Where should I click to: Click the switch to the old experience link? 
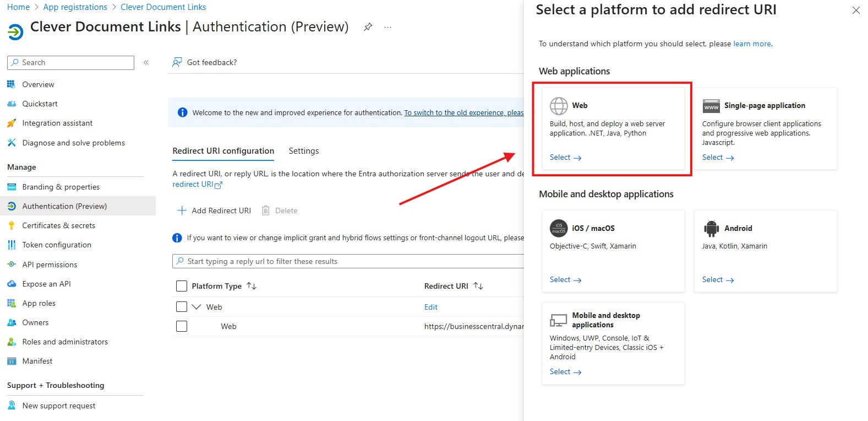pos(464,112)
